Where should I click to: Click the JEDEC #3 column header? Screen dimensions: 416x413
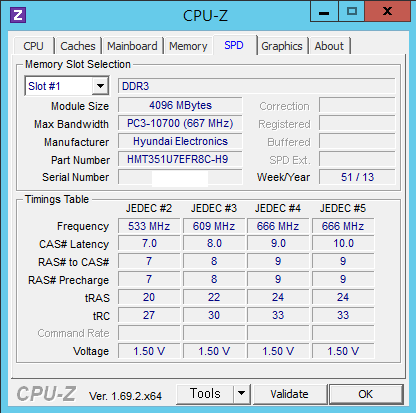tap(214, 208)
